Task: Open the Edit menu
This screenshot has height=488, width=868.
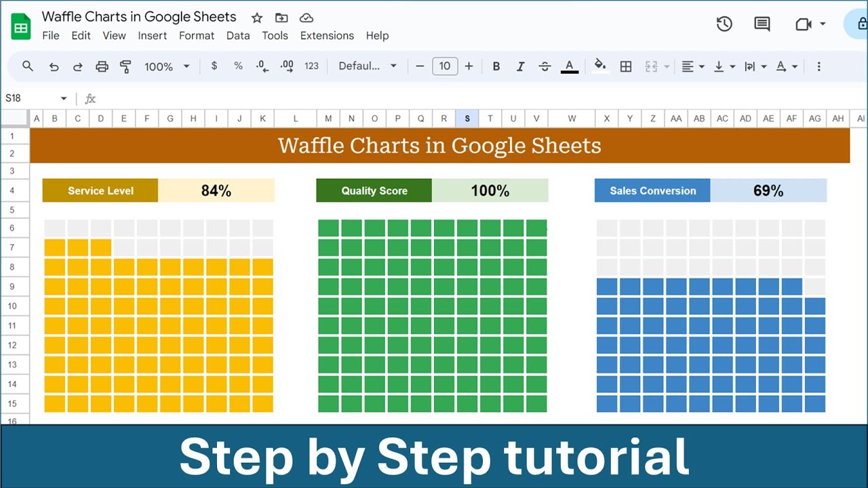Action: 81,35
